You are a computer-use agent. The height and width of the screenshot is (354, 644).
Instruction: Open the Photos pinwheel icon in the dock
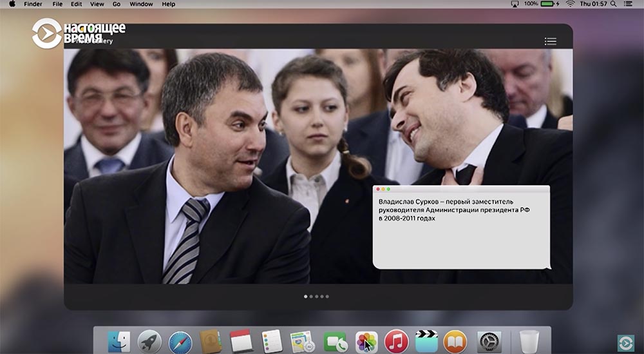click(x=366, y=342)
